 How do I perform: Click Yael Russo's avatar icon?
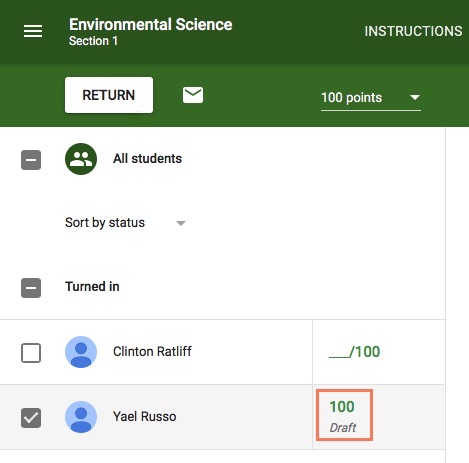(x=81, y=417)
